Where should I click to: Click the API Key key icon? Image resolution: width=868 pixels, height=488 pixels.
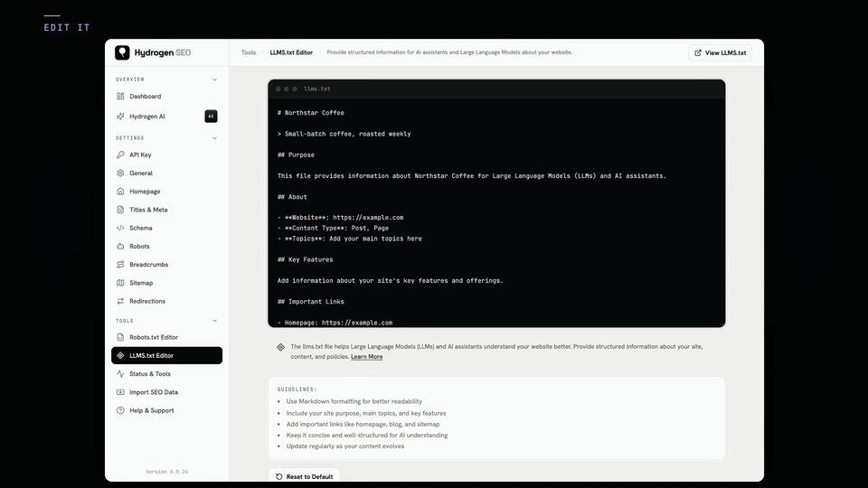point(120,155)
